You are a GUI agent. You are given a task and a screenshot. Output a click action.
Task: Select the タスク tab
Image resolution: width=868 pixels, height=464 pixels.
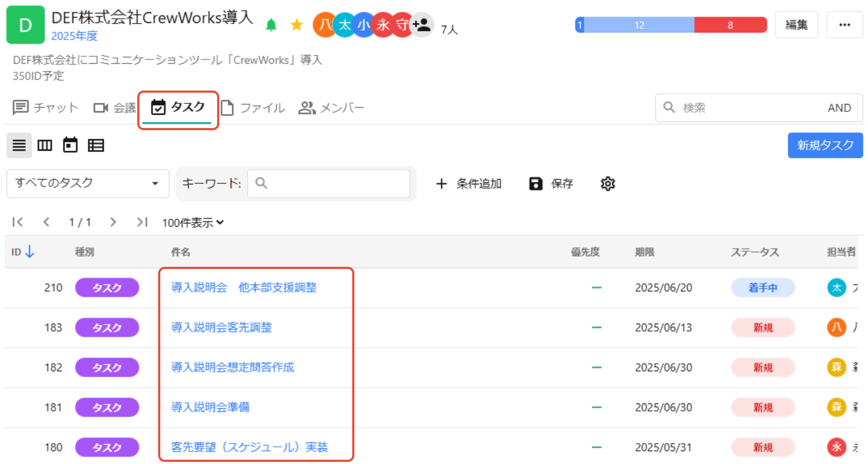coord(178,108)
